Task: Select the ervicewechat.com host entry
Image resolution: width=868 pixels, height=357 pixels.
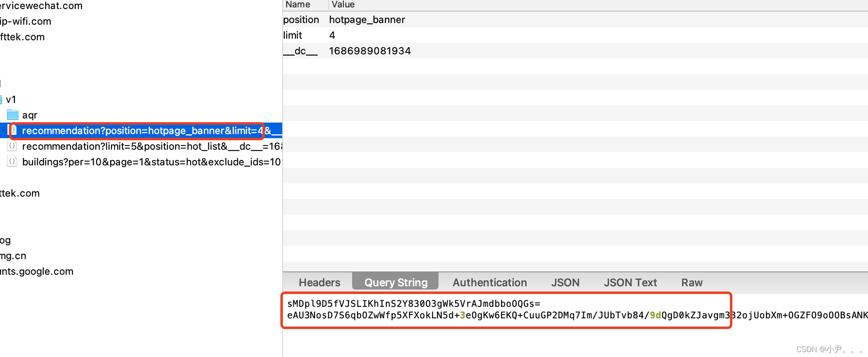Action: point(41,6)
